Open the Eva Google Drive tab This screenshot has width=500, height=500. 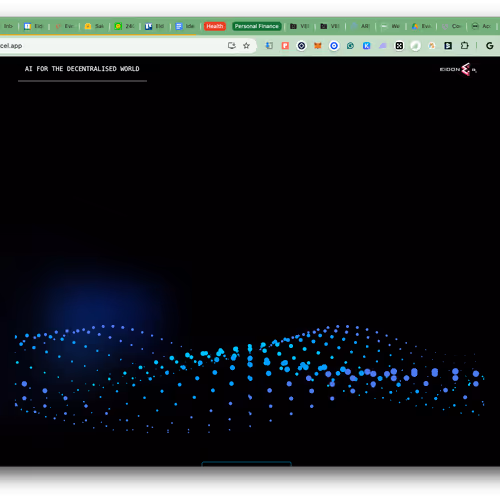coord(421,26)
